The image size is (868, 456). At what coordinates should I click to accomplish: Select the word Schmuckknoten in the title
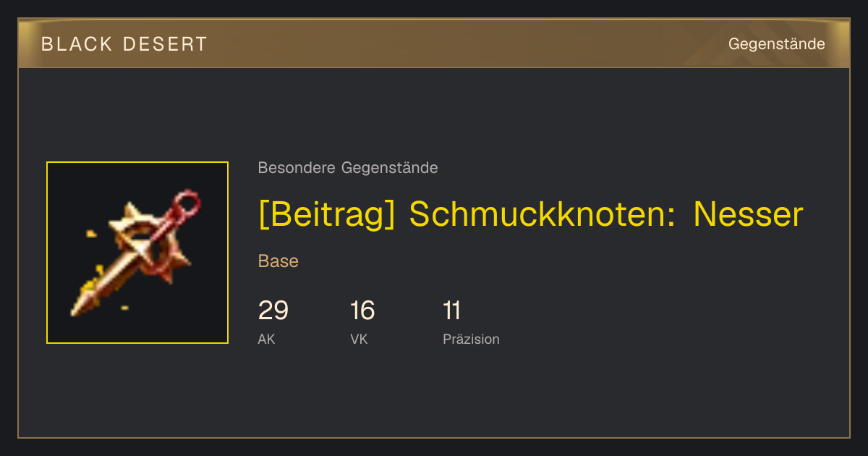point(542,214)
